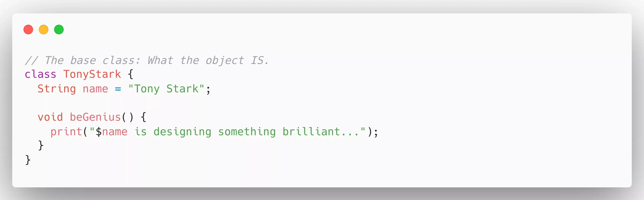Click the opening brace after TonyStark
The height and width of the screenshot is (200, 644).
tap(130, 75)
